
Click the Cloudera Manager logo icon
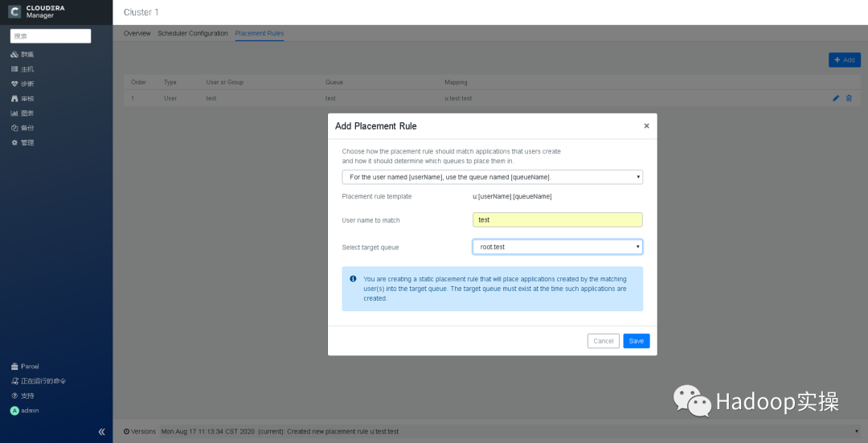(x=15, y=11)
